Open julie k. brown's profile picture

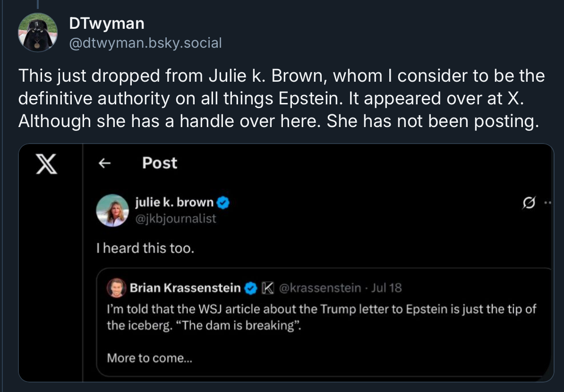click(113, 210)
